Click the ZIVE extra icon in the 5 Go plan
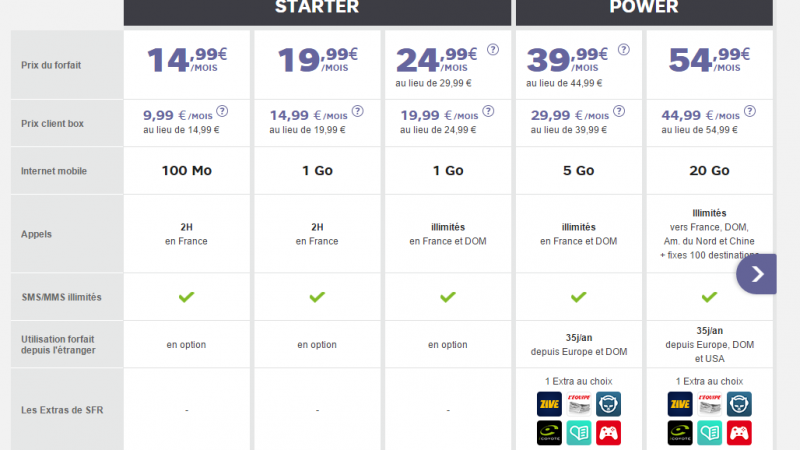This screenshot has height=450, width=800. pos(548,404)
